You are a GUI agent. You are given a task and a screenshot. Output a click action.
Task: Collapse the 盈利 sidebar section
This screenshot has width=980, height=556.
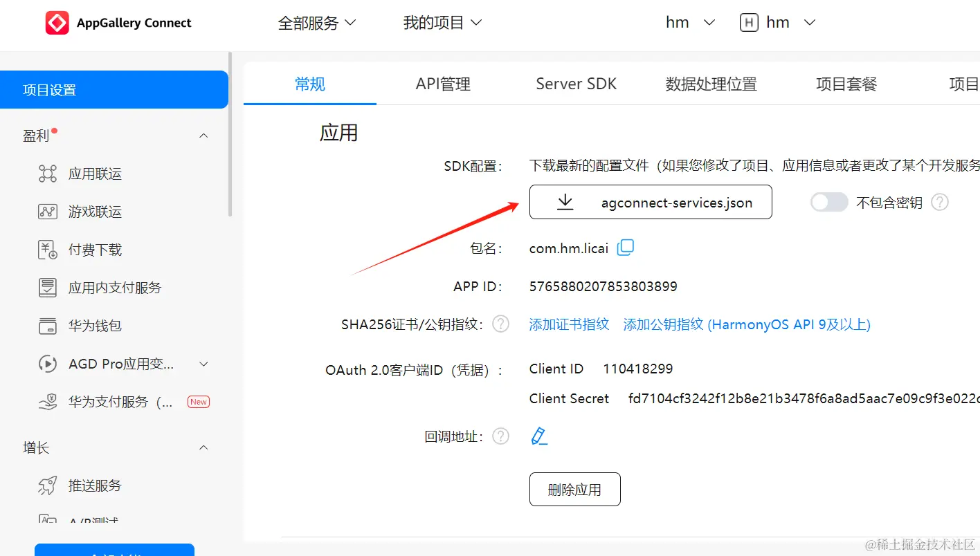pos(203,136)
